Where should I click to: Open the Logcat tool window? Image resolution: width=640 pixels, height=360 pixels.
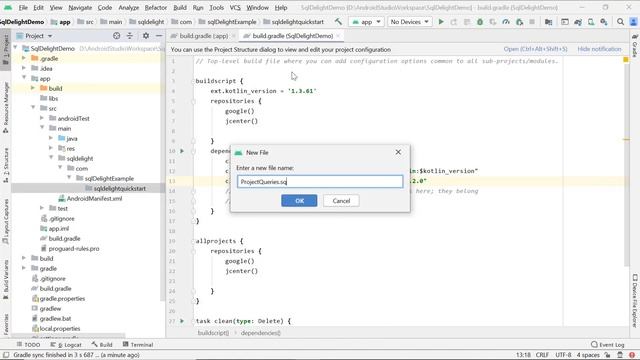[66, 344]
